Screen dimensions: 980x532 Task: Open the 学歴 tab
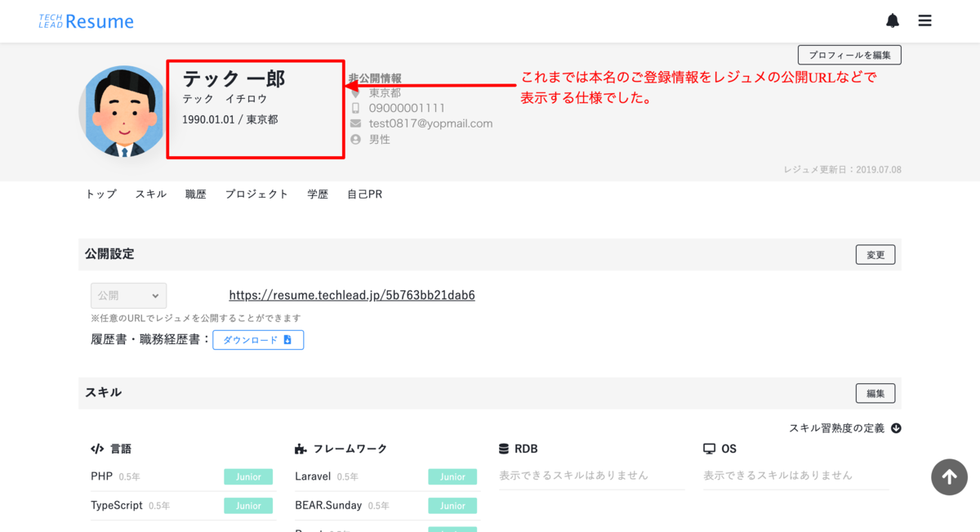tap(318, 194)
